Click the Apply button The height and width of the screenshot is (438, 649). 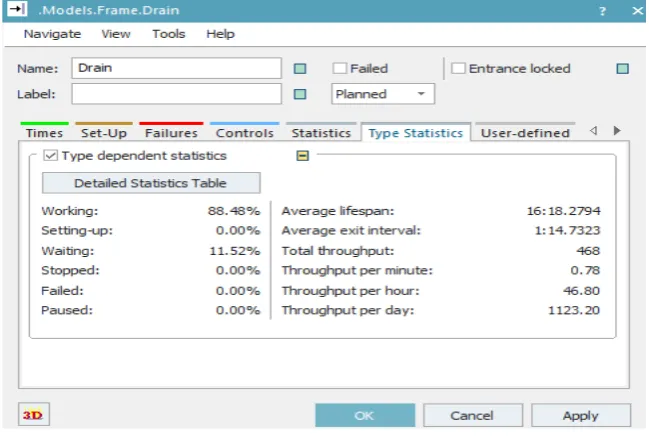(x=581, y=415)
